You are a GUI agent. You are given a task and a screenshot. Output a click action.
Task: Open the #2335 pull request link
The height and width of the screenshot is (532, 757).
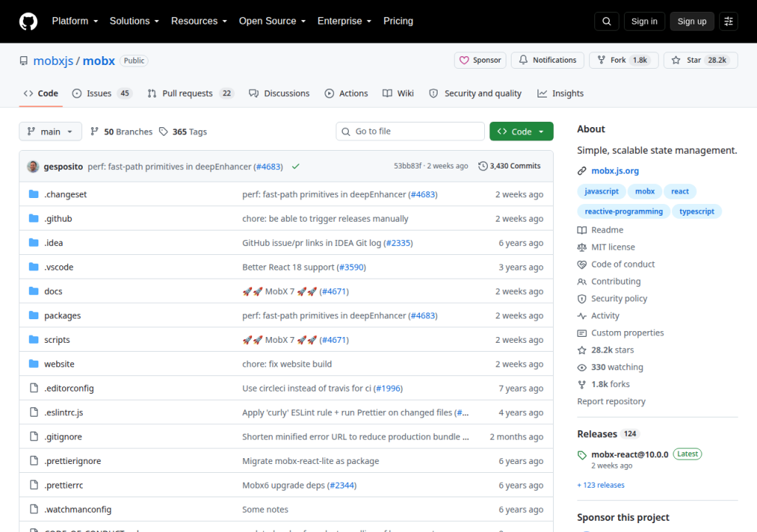398,243
